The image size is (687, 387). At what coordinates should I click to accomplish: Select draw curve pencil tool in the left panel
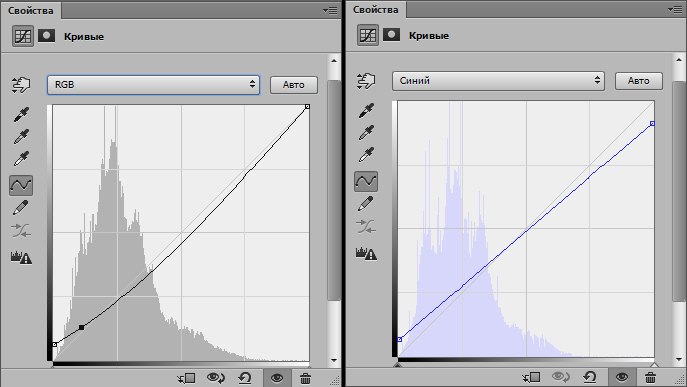(x=21, y=208)
